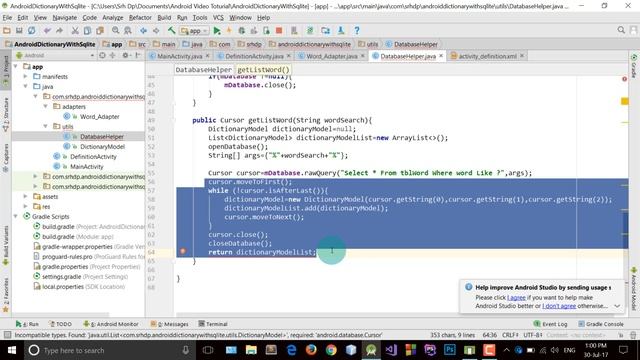This screenshot has width=640, height=360.
Task: Close the DatabaseHelper.java tab
Action: (x=441, y=56)
